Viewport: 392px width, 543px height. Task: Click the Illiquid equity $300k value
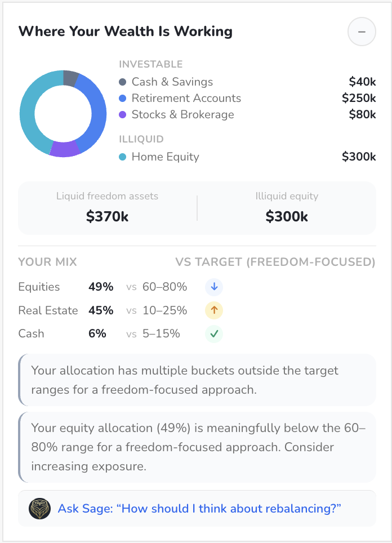(288, 216)
